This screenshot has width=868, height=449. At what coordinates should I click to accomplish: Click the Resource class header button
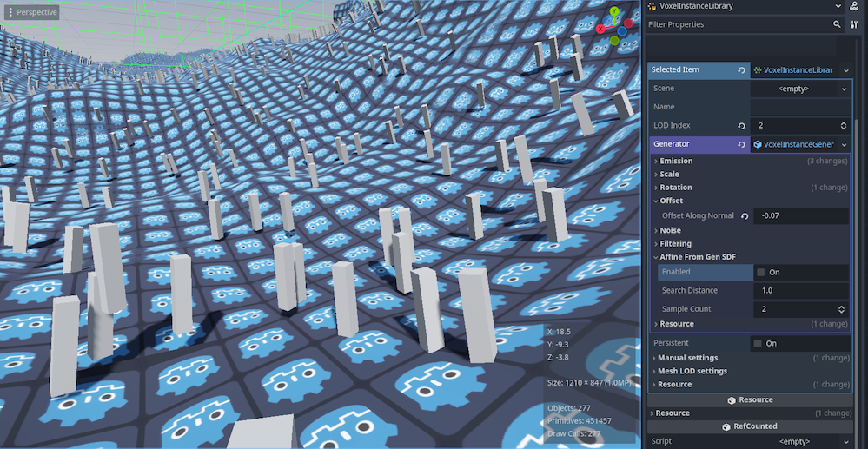tap(750, 399)
